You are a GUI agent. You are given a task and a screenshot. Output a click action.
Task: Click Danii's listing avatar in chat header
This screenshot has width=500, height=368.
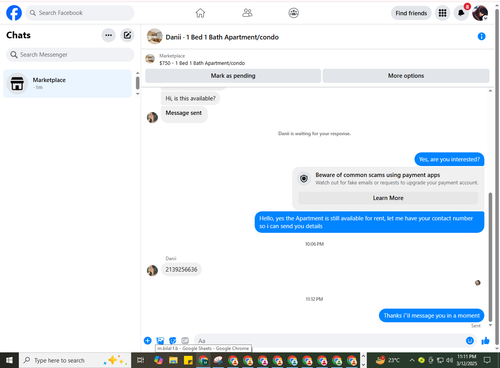(x=155, y=36)
